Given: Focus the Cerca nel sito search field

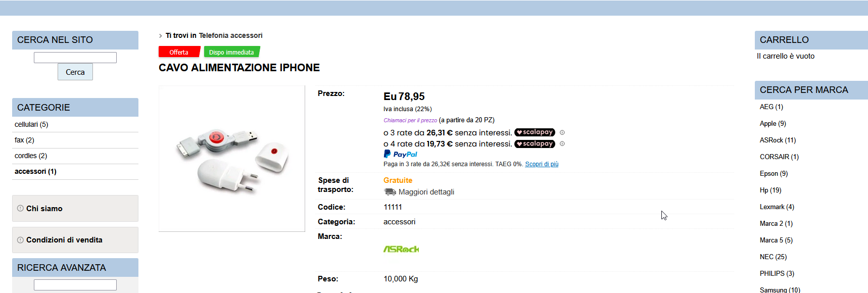Looking at the screenshot, I should coord(75,58).
